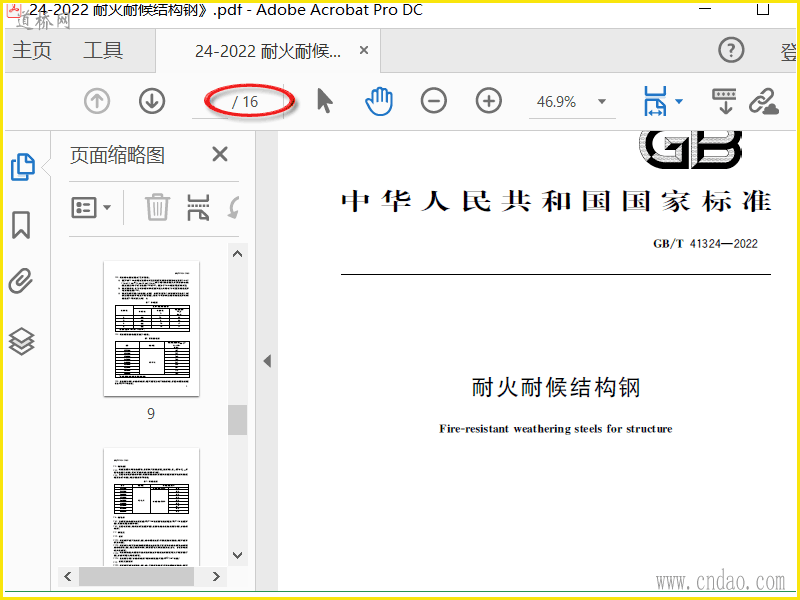Close the 页面缩略图 panel

(220, 154)
